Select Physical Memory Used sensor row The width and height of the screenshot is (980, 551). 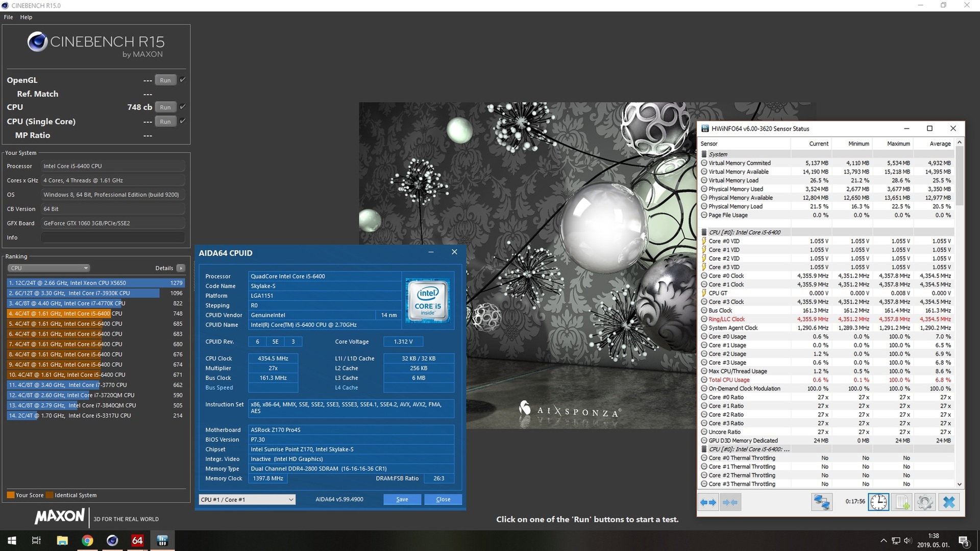coord(826,189)
